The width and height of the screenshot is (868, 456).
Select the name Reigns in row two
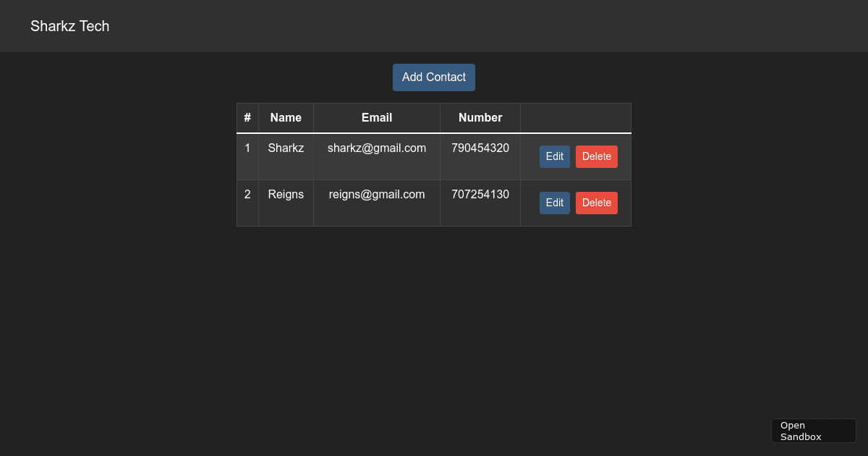[x=286, y=194]
